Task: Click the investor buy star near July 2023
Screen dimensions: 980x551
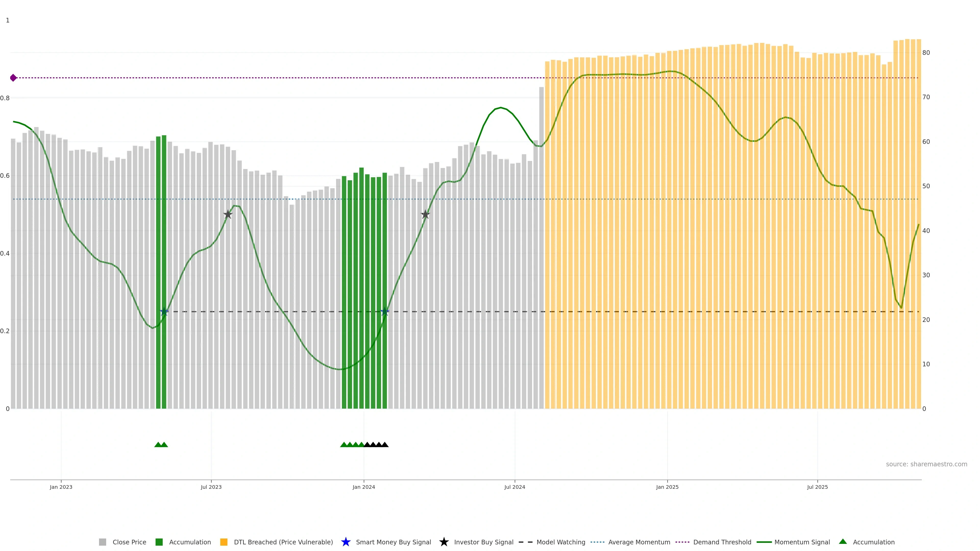Action: pyautogui.click(x=228, y=215)
